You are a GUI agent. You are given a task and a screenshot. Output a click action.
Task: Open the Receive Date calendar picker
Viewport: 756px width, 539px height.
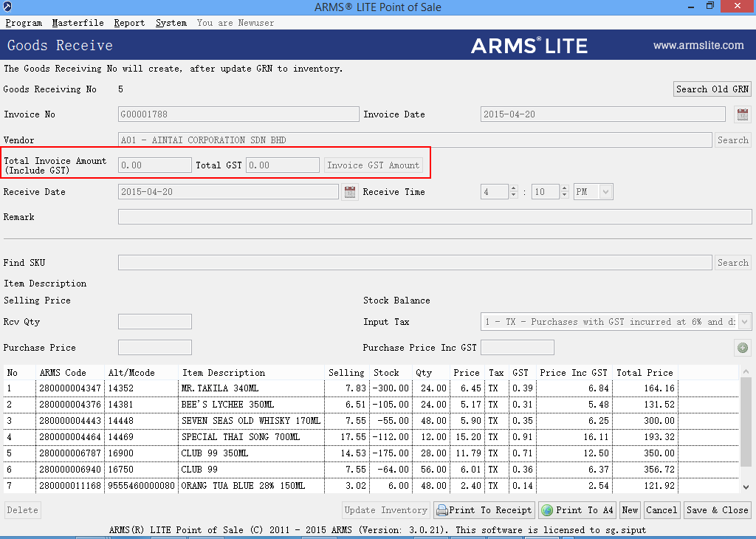[350, 192]
